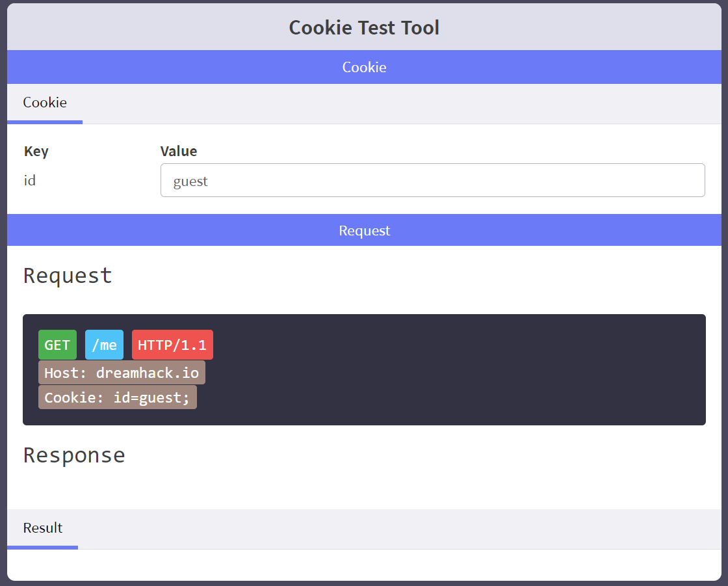Viewport: 728px width, 586px height.
Task: Click the Value column label
Action: pos(179,152)
